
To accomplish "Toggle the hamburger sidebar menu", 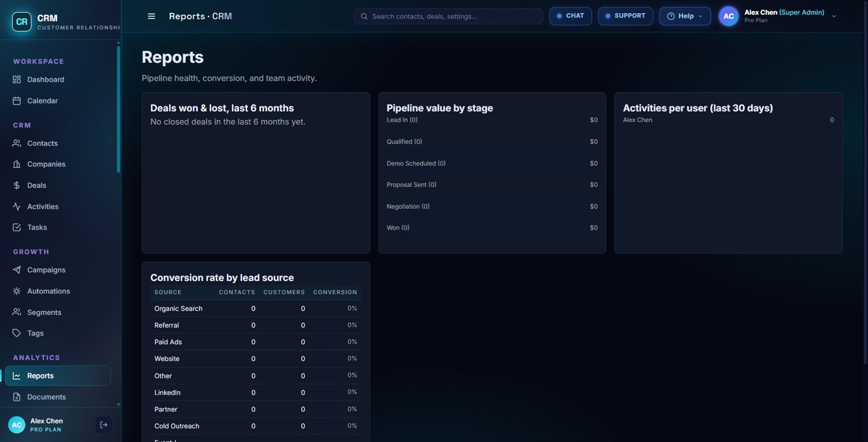I will click(151, 16).
